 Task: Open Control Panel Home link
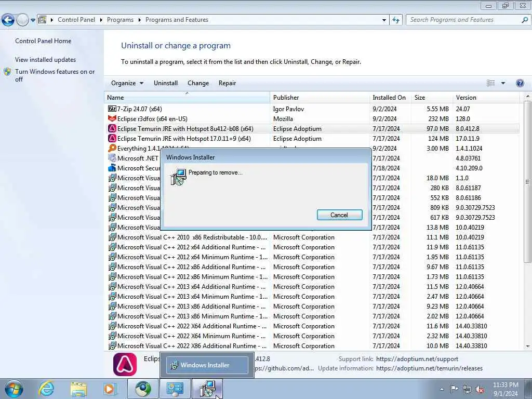coord(43,41)
